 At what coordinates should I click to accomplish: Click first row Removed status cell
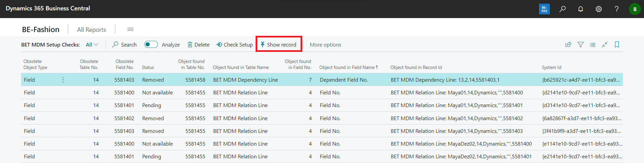point(153,80)
